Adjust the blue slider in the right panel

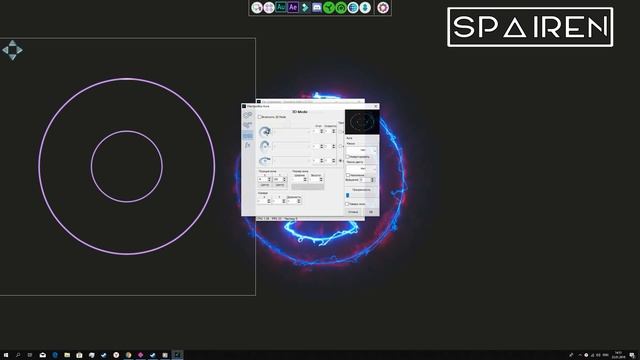(x=347, y=195)
